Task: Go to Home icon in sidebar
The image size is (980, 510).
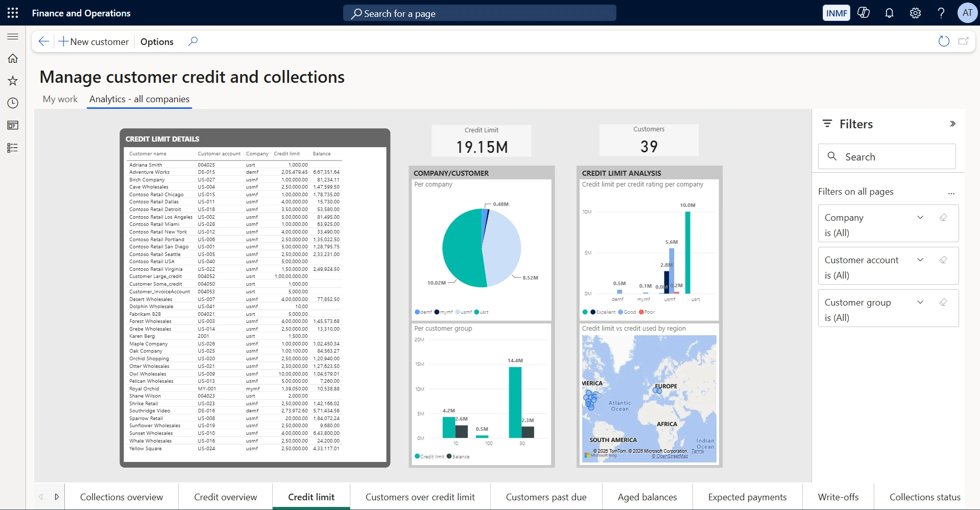Action: coord(13,59)
